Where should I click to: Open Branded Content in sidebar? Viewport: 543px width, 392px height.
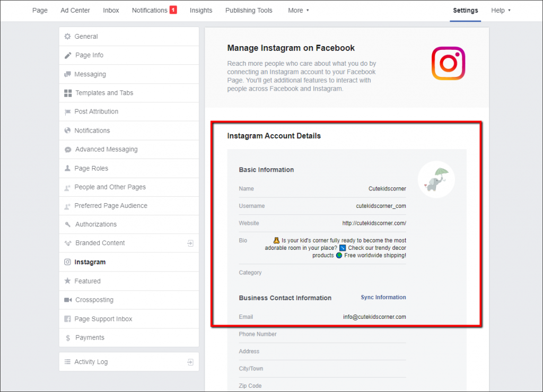129,243
